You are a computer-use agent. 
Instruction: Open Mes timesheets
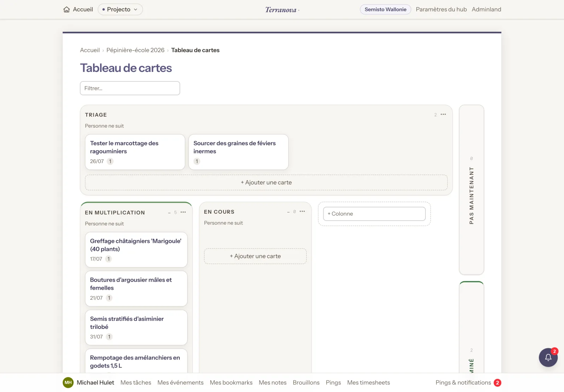pyautogui.click(x=368, y=382)
